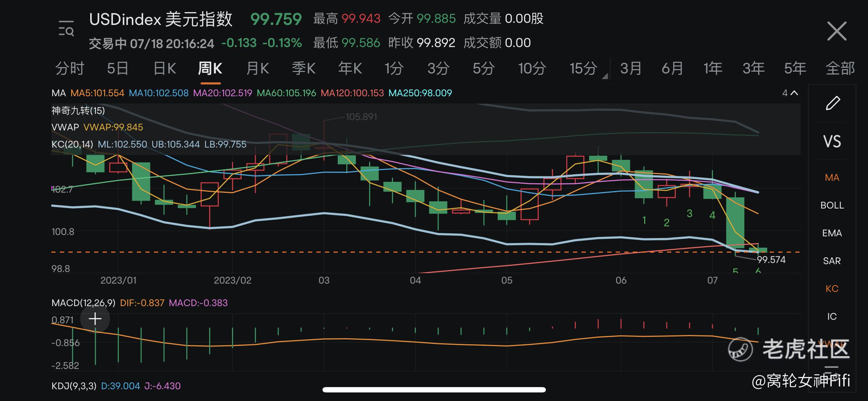Toggle the MA indicator overlay
This screenshot has height=401, width=868.
click(832, 178)
